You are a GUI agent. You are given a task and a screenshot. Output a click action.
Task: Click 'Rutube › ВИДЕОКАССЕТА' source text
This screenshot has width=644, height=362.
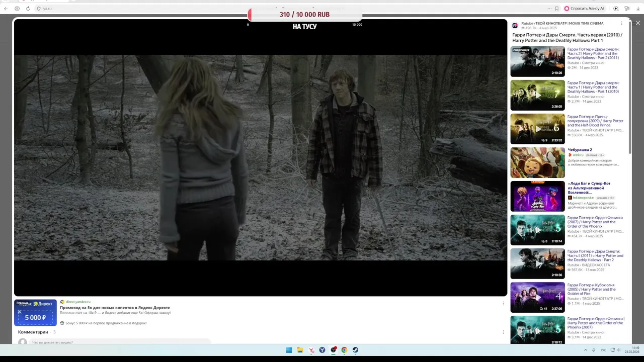pos(589,265)
